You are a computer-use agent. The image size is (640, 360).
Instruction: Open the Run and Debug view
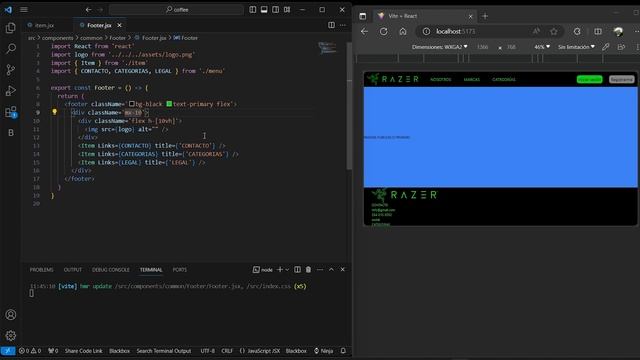[x=11, y=91]
